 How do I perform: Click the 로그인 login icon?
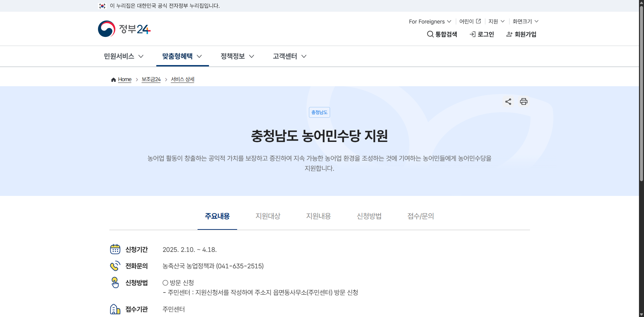(x=473, y=34)
